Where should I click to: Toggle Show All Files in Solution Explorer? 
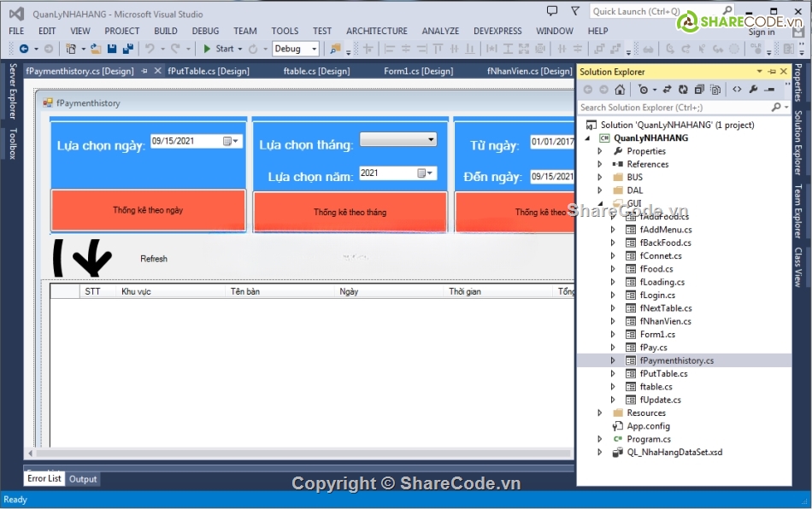point(715,90)
